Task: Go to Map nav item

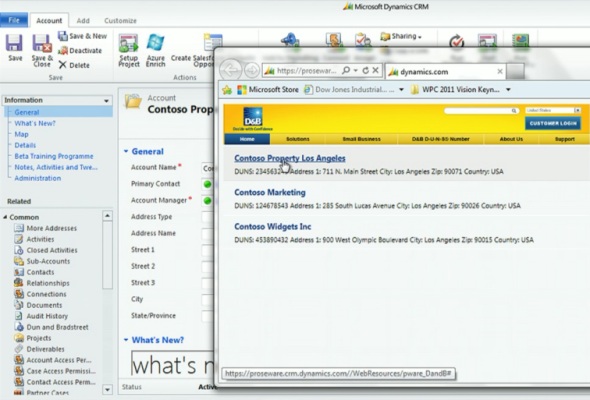Action: [x=21, y=134]
